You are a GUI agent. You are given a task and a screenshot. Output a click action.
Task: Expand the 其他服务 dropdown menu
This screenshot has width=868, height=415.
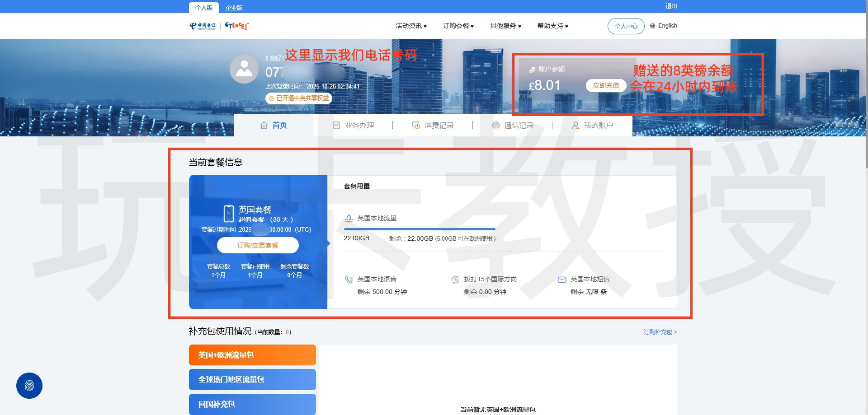click(x=505, y=26)
